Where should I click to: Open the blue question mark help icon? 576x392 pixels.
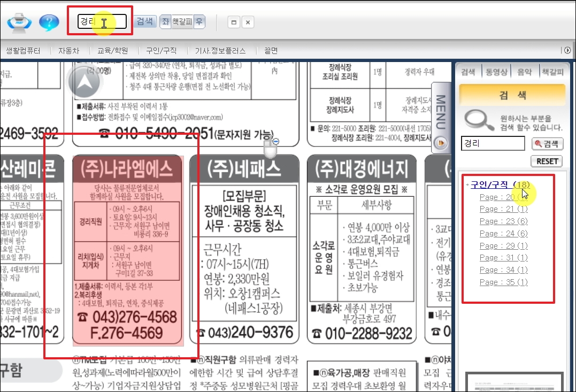(x=49, y=23)
